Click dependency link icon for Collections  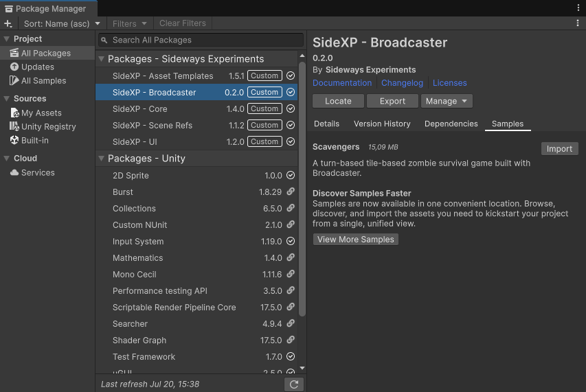[x=291, y=208]
